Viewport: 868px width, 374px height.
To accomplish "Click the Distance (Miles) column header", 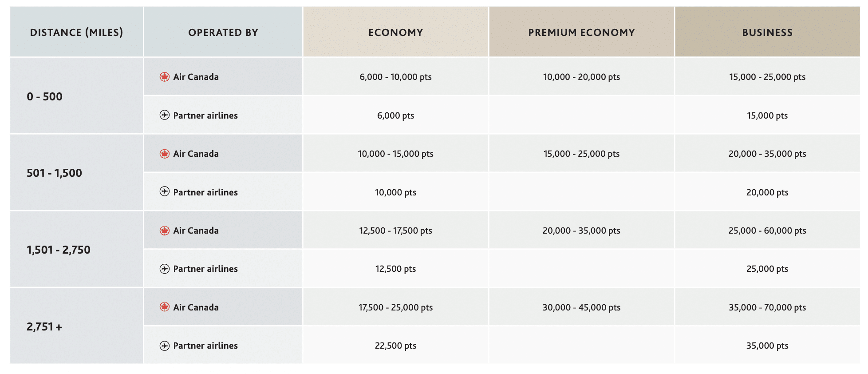I will tap(76, 32).
